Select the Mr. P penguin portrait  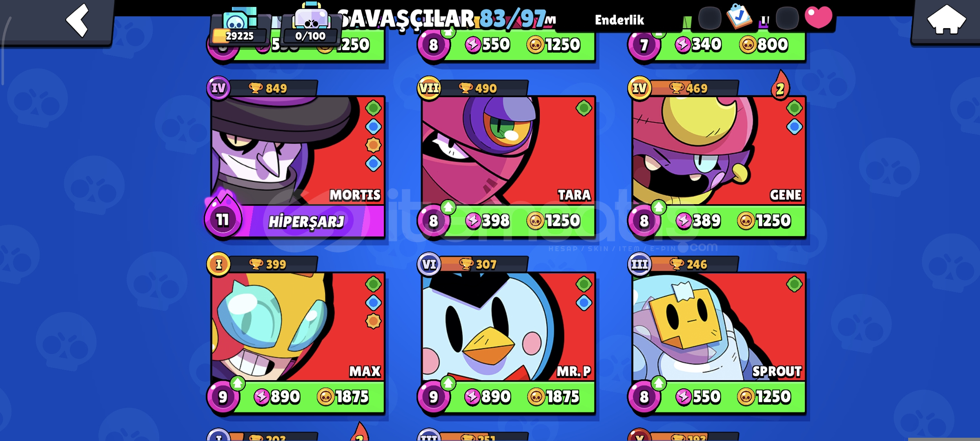pos(508,327)
